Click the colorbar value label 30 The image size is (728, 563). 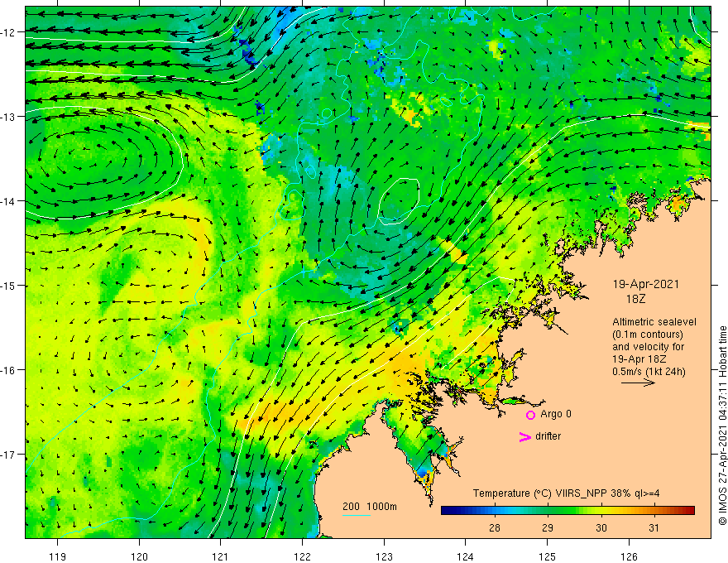601,528
